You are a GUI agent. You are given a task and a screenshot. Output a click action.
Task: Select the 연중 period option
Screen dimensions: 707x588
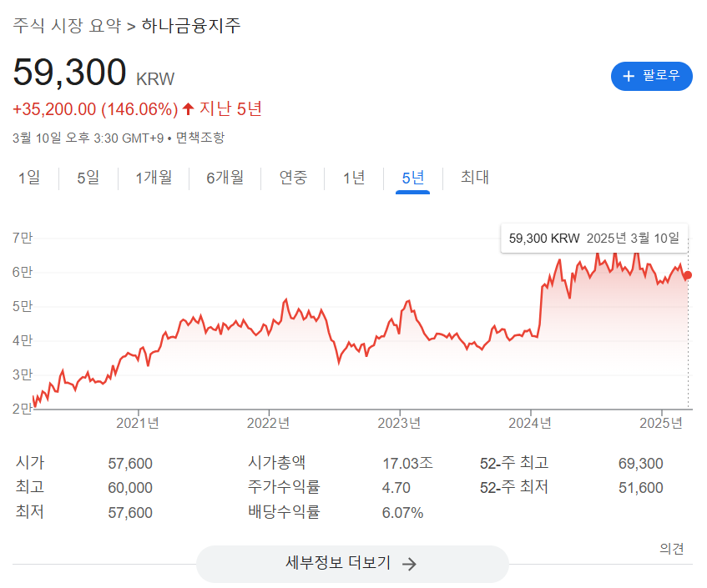[293, 178]
